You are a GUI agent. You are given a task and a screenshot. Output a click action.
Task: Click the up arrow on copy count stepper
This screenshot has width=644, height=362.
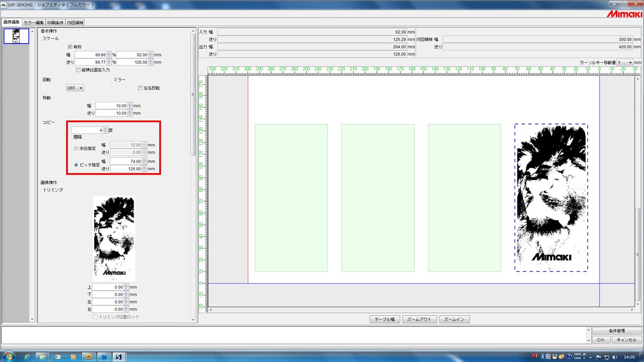(105, 129)
